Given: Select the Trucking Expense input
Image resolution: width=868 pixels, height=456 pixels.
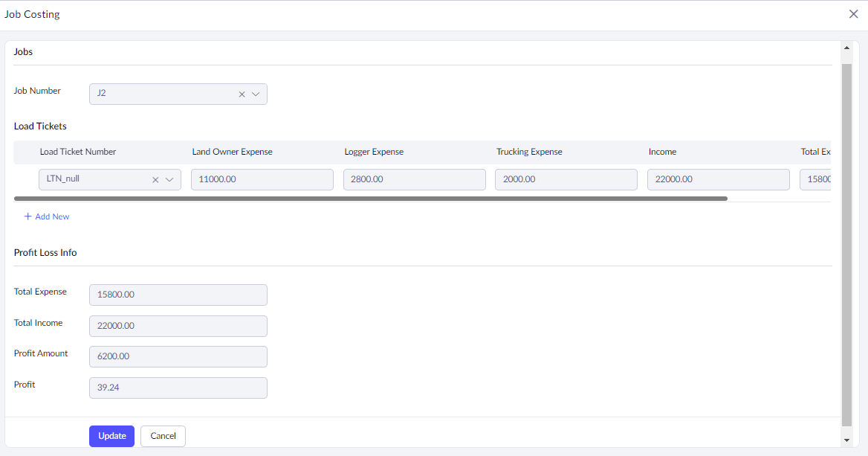Looking at the screenshot, I should click(566, 179).
